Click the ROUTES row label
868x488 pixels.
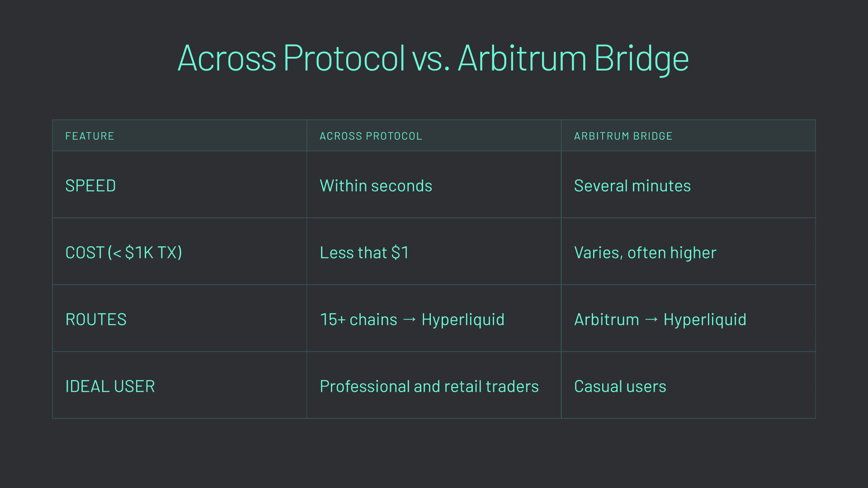(x=96, y=319)
